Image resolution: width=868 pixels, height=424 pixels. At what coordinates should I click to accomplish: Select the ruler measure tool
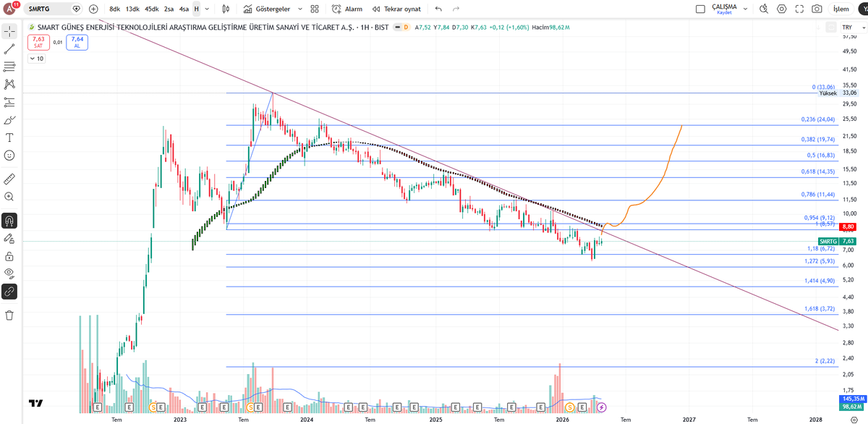[x=9, y=178]
